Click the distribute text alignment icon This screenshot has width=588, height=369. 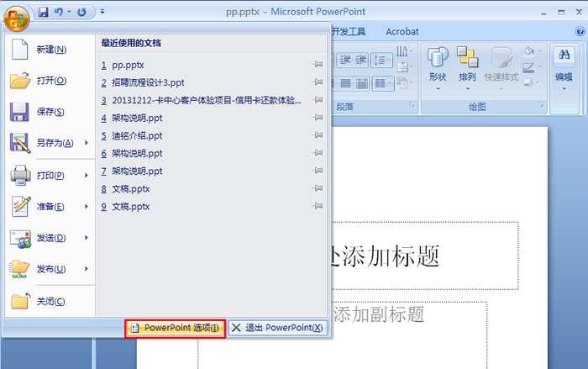coord(361,83)
